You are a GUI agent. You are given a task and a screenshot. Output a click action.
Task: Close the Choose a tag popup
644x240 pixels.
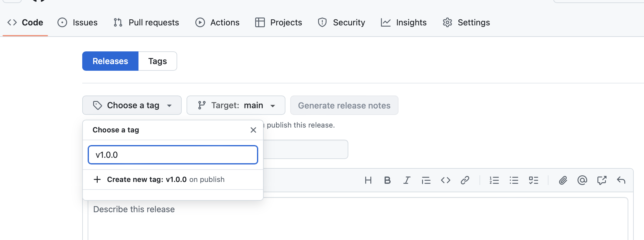pyautogui.click(x=253, y=130)
